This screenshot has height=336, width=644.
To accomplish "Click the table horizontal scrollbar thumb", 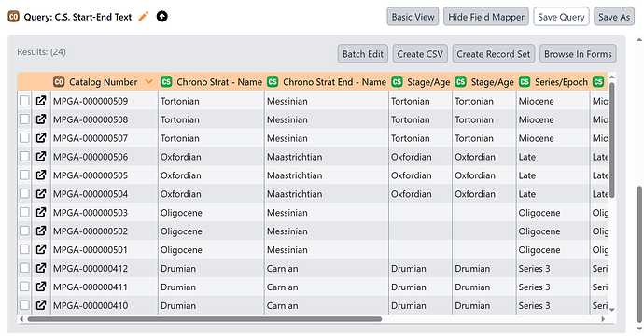I will [x=204, y=319].
